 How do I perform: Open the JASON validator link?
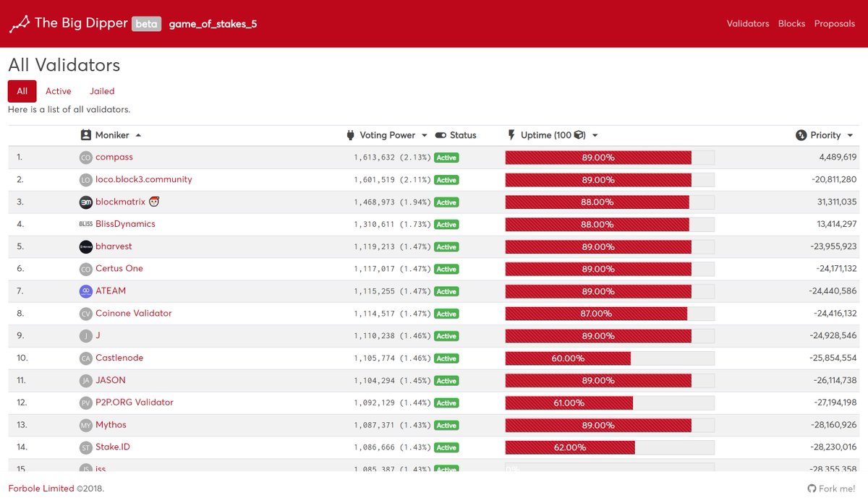(x=110, y=380)
